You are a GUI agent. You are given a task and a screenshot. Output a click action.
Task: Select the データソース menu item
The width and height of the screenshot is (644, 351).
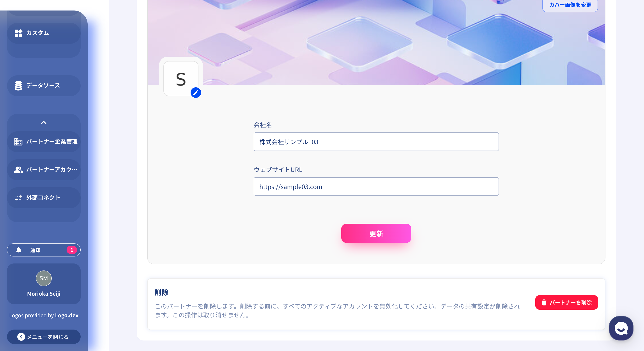[x=43, y=86]
